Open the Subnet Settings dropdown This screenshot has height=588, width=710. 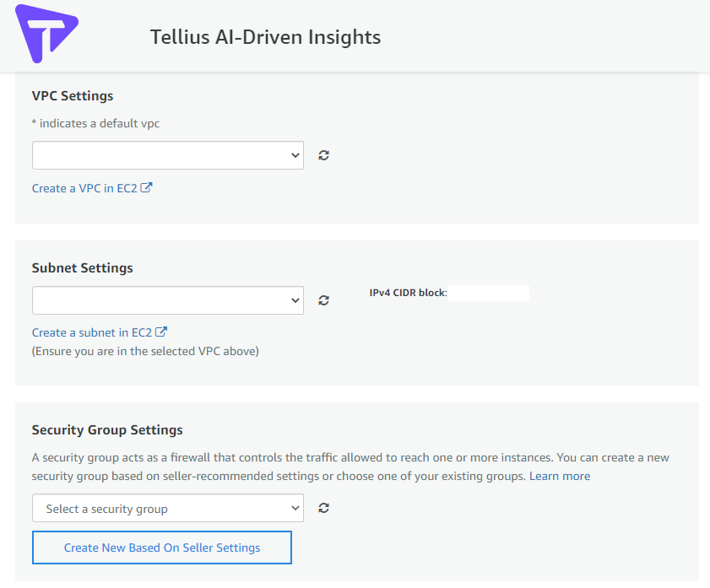168,300
